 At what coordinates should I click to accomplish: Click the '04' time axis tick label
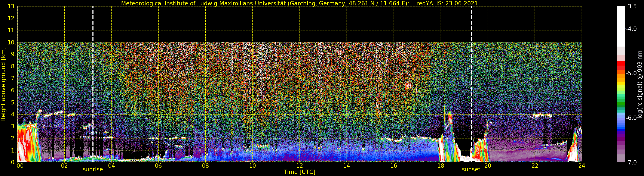click(x=111, y=166)
